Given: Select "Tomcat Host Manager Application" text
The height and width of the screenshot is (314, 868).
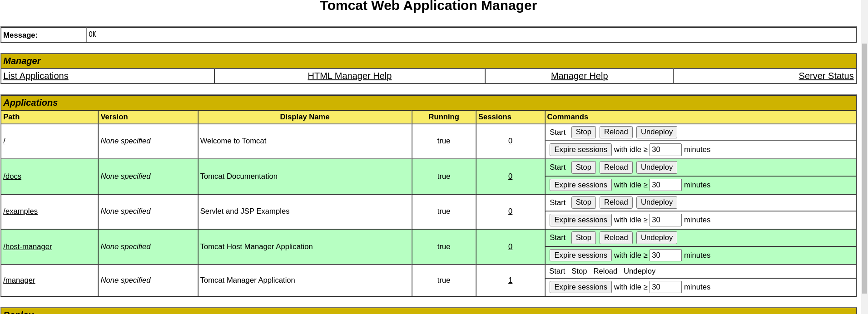Looking at the screenshot, I should pyautogui.click(x=256, y=246).
